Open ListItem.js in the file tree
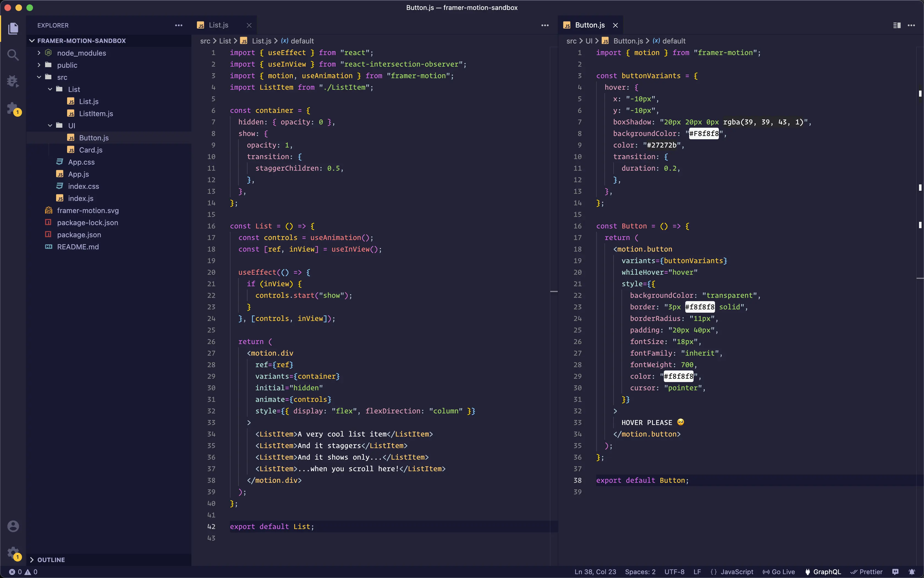Viewport: 924px width, 578px height. 109,113
